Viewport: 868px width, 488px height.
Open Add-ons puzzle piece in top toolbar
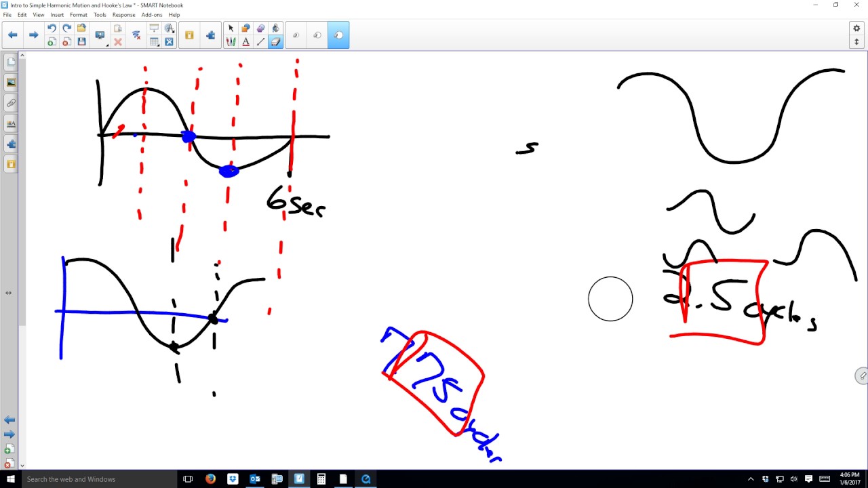[211, 35]
